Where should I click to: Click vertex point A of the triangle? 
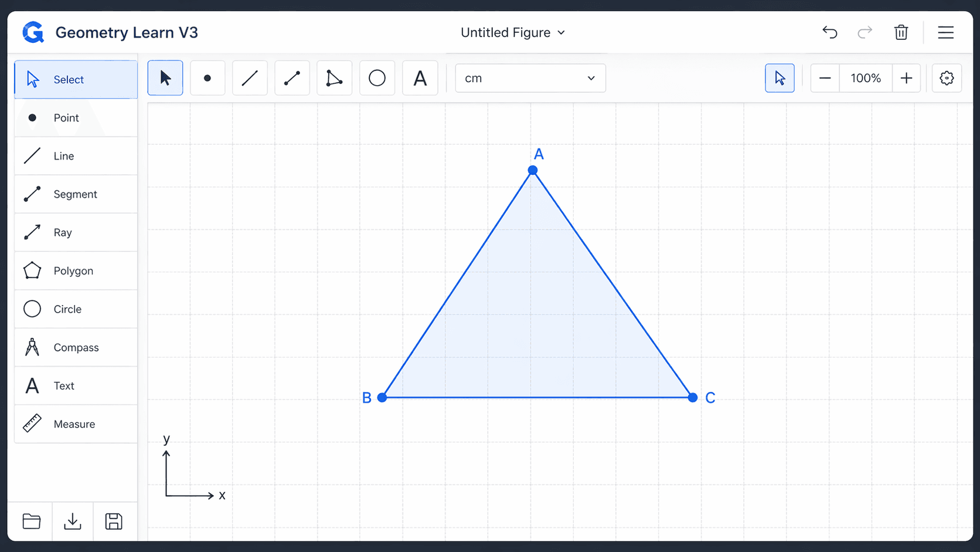coord(533,170)
